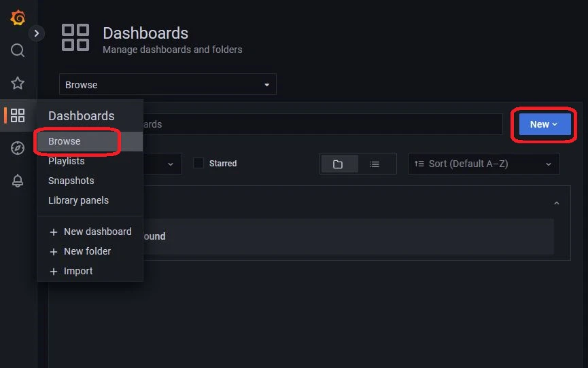The width and height of the screenshot is (588, 368).
Task: Open the Browse dropdown selector
Action: 168,85
